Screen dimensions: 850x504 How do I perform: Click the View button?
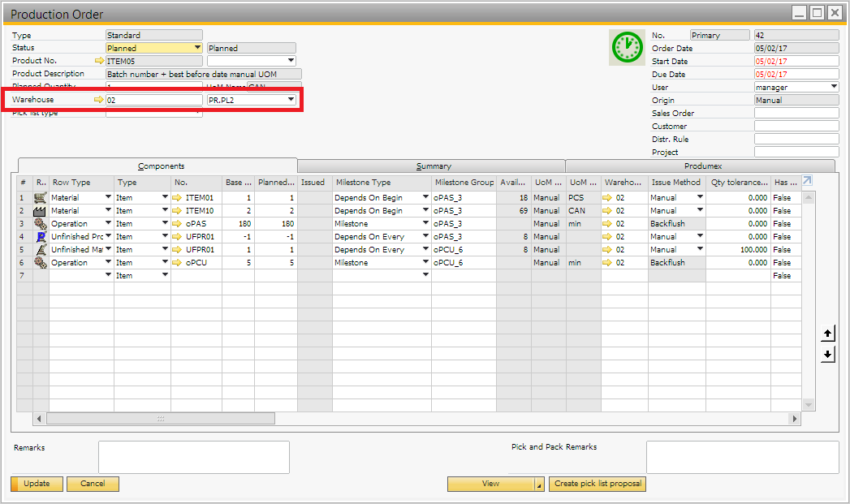[490, 484]
